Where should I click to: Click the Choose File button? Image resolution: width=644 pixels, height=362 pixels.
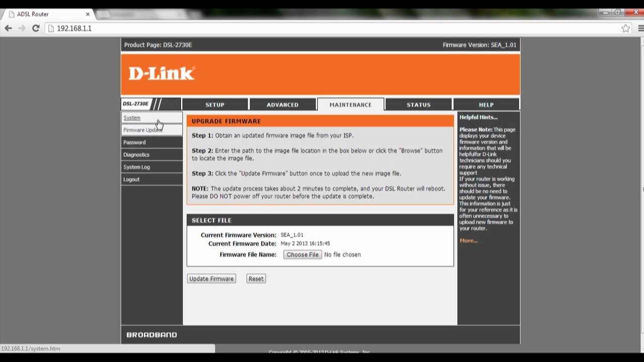pyautogui.click(x=302, y=254)
